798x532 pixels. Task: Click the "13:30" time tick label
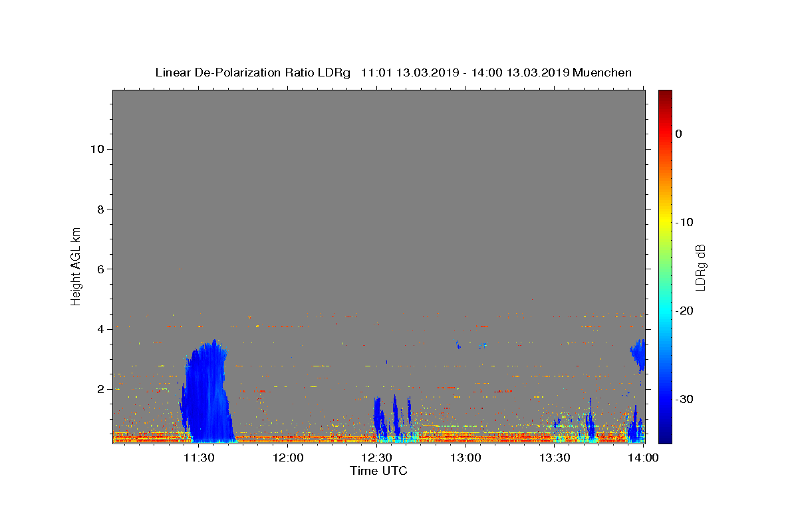[x=555, y=458]
